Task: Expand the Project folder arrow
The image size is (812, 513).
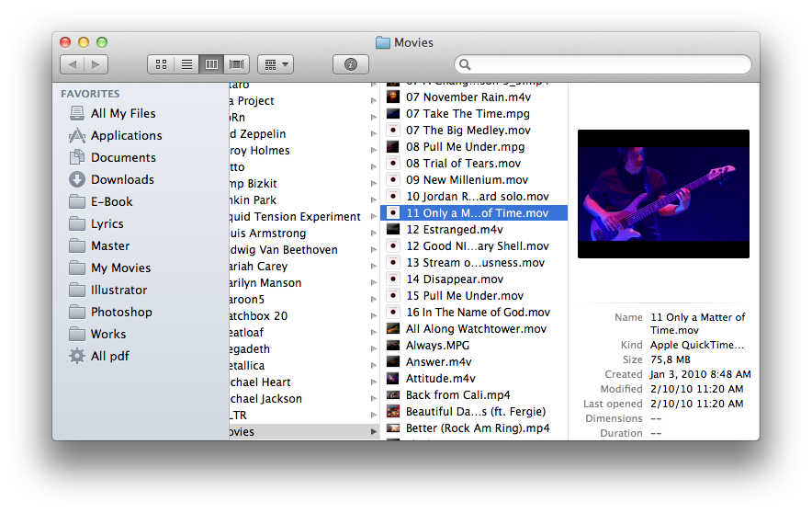Action: 373,101
